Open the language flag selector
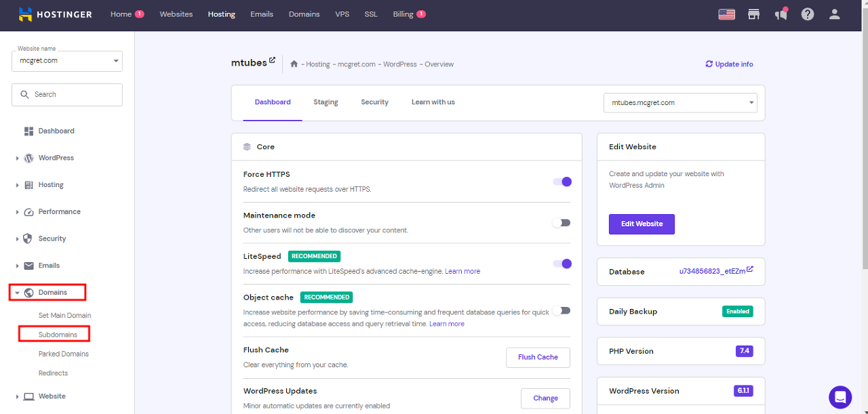 coord(726,14)
